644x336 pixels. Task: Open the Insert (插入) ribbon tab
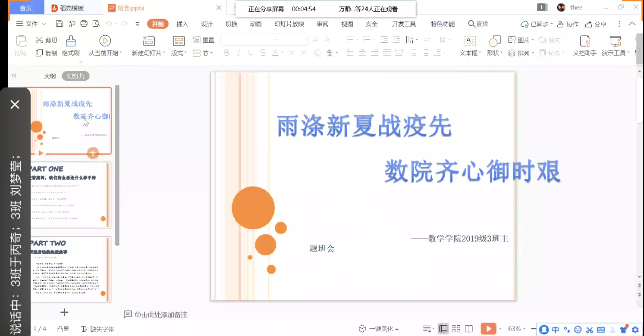[x=182, y=24]
